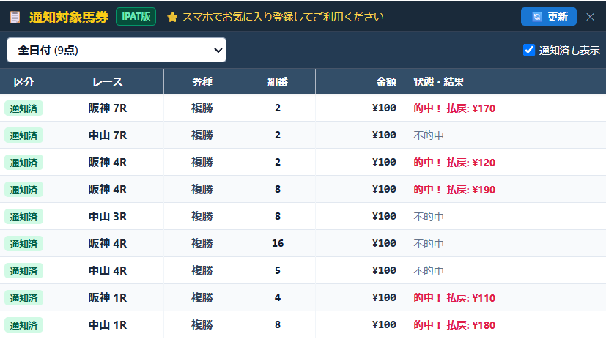This screenshot has height=364, width=606.
Task: Select the 阪神 7R race cell
Action: pyautogui.click(x=108, y=108)
